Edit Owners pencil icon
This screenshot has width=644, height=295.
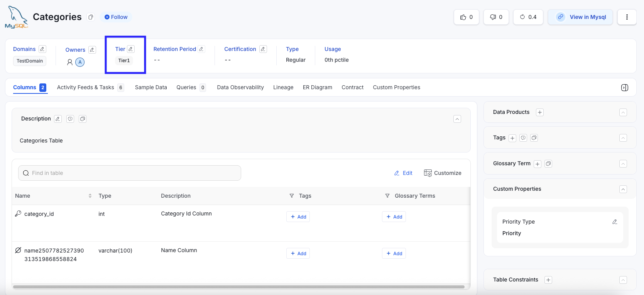(x=92, y=50)
